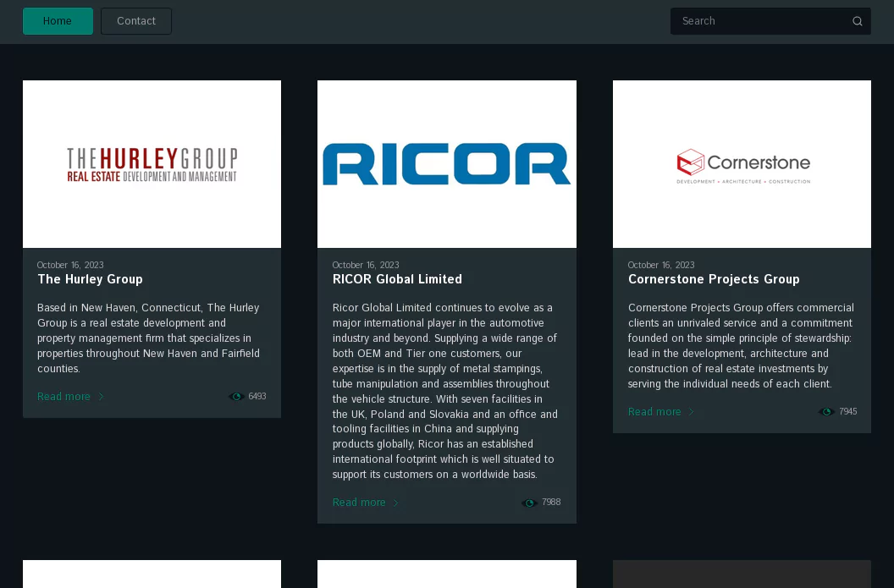
Task: Go to the Home page tab
Action: pos(58,21)
